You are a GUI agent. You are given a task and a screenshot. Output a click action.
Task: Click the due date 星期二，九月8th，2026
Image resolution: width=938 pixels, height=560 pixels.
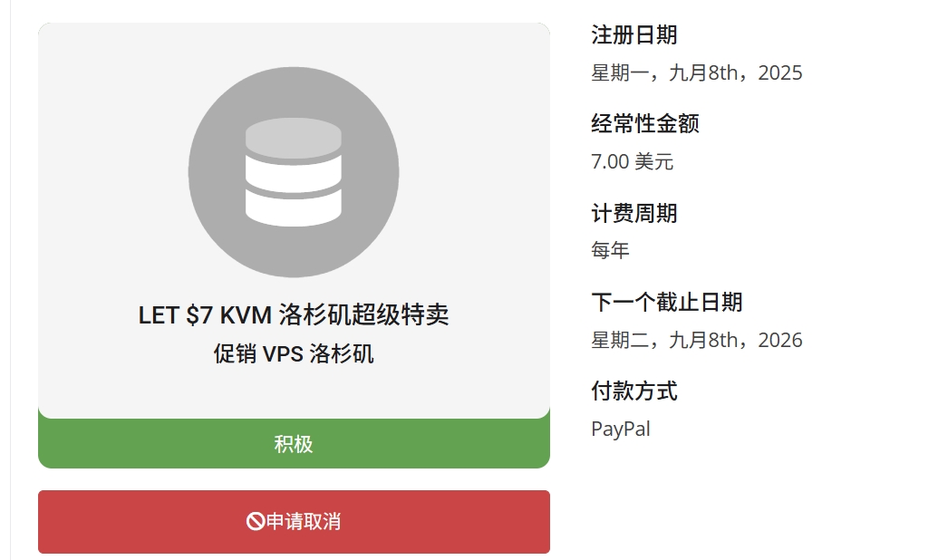coord(697,340)
